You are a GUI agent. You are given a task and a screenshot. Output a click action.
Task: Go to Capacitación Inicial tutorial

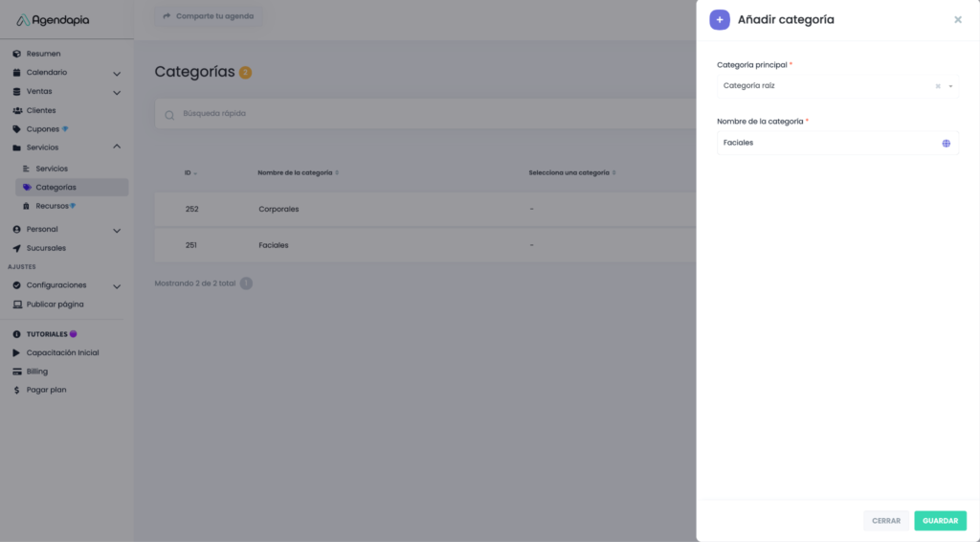click(62, 352)
